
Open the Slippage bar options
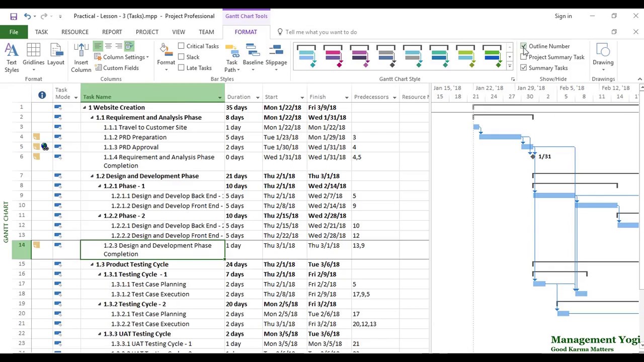[x=276, y=58]
